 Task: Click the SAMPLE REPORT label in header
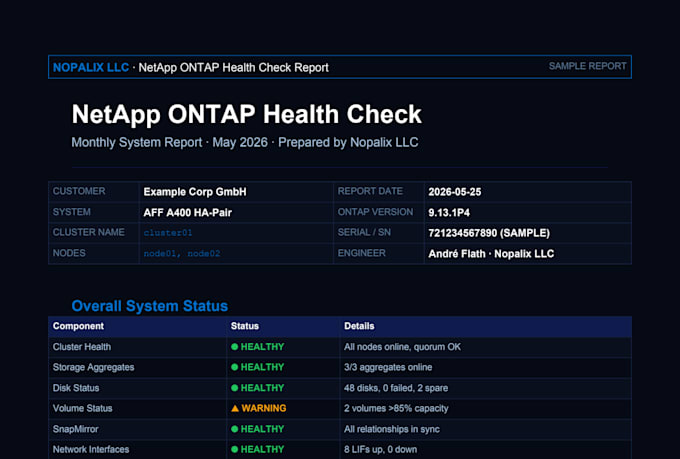coord(587,66)
